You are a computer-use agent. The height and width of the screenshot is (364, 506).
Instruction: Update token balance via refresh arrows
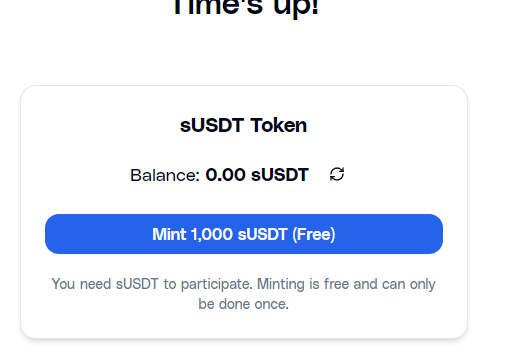337,174
